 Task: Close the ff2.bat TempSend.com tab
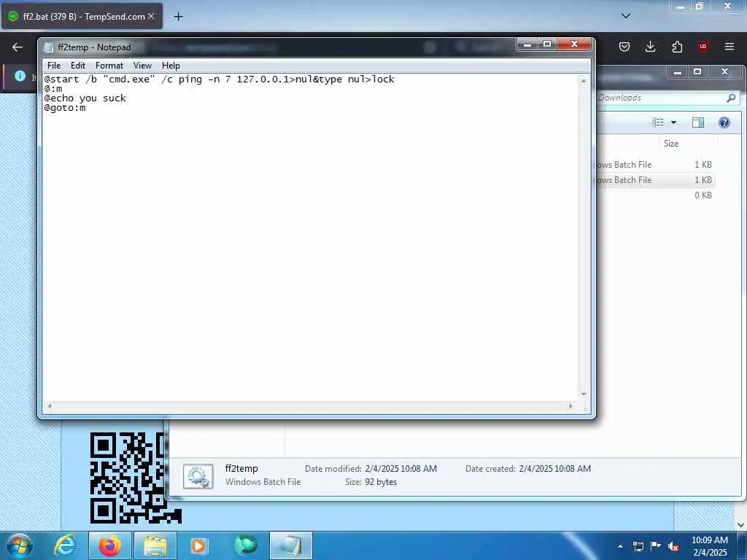click(151, 16)
